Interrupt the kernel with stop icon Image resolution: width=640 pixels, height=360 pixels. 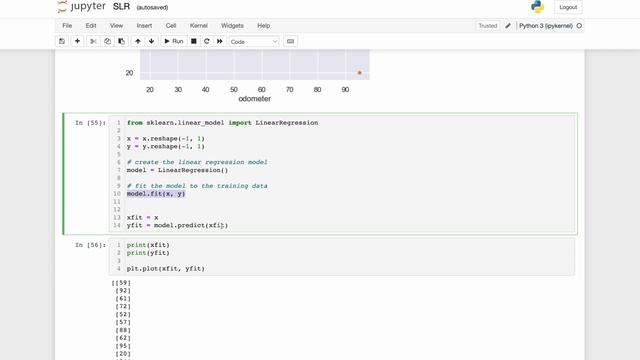pyautogui.click(x=194, y=41)
